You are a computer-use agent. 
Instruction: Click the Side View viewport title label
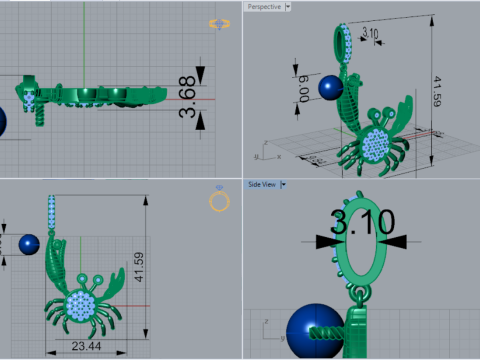pos(262,184)
